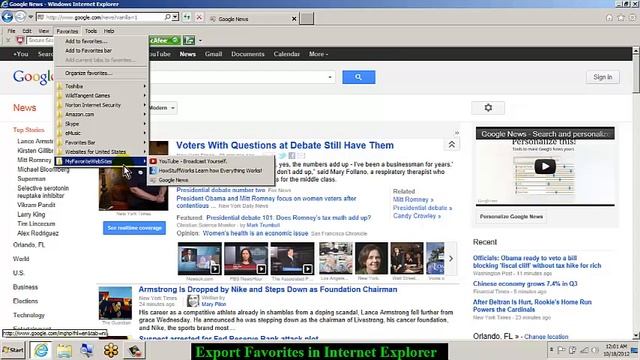Open YouTube - Broadcast Yourself favorite
This screenshot has width=640, height=360.
(211, 161)
